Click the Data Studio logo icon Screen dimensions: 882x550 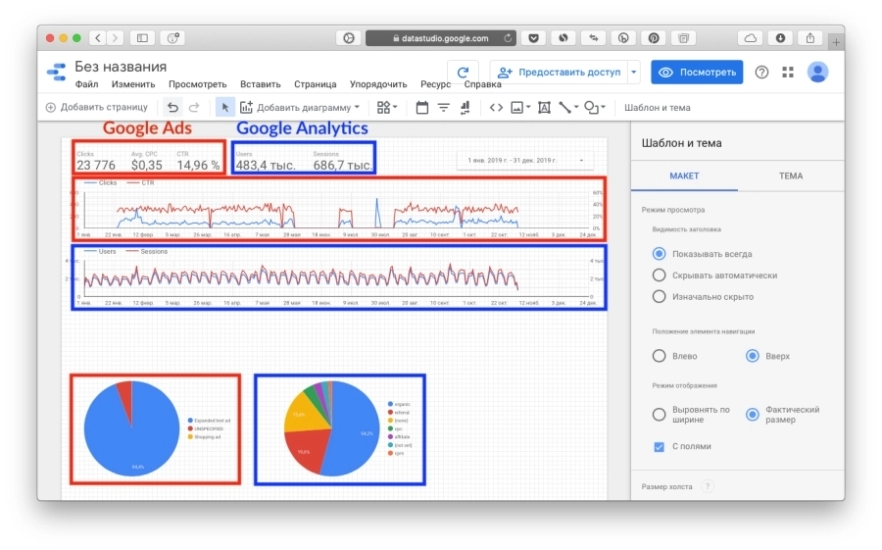pos(56,72)
